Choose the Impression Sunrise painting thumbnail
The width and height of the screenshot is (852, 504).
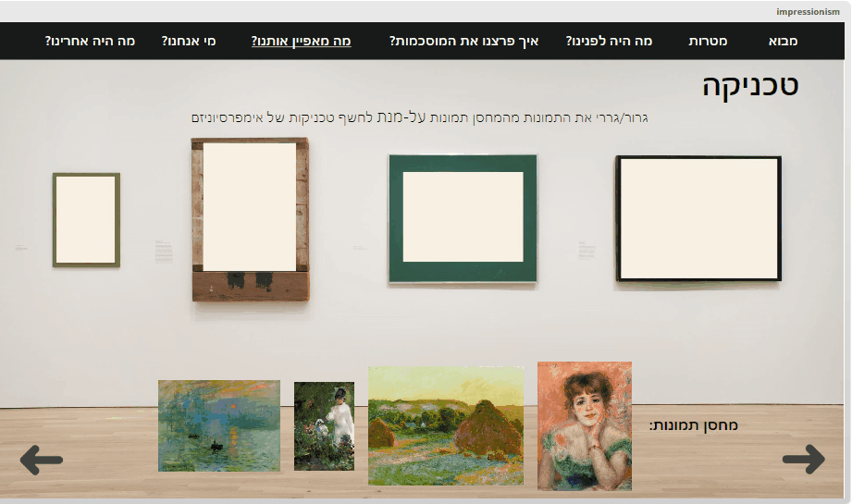coord(219,425)
